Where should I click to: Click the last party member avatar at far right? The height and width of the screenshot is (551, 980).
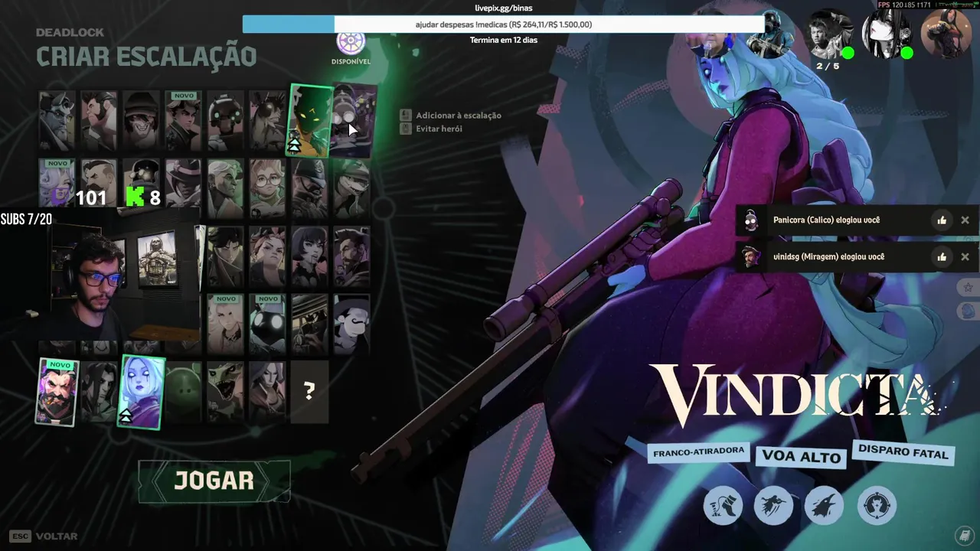tap(946, 34)
